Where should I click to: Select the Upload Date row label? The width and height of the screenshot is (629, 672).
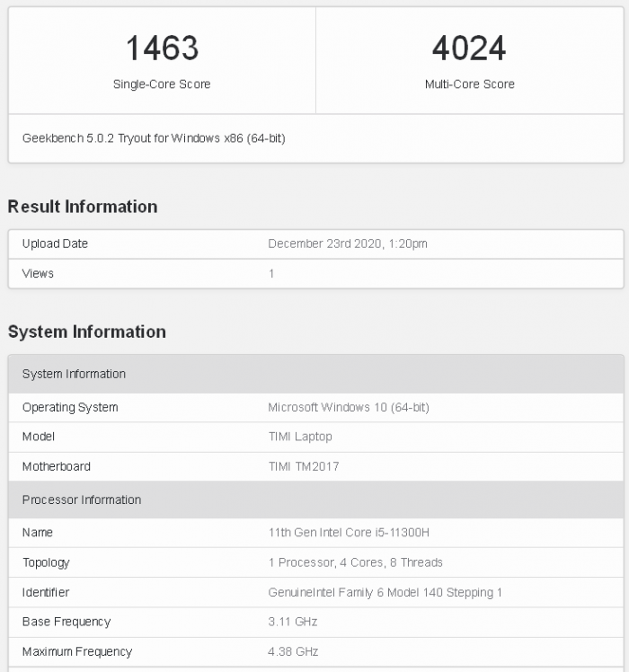[55, 243]
